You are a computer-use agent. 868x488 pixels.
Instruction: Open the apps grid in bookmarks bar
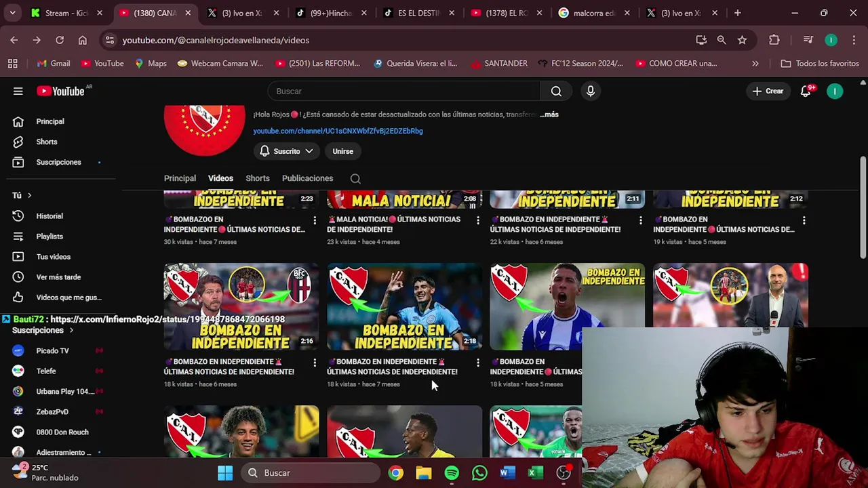click(12, 64)
